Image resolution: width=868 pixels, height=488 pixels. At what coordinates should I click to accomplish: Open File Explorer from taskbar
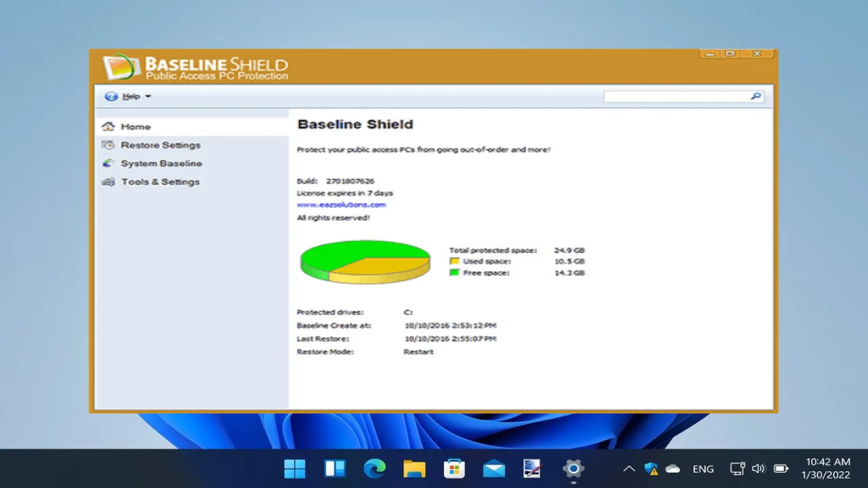tap(414, 468)
